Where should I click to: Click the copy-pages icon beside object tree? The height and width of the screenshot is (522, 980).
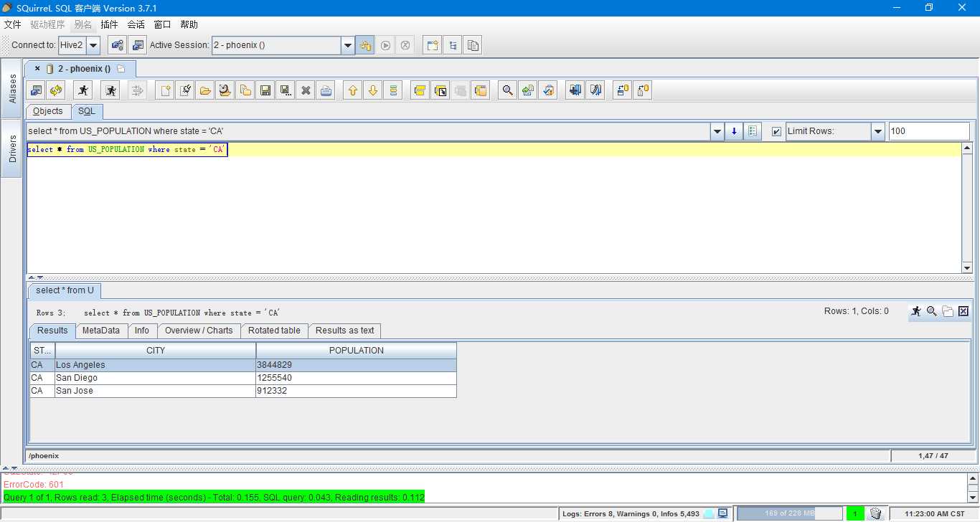tap(473, 45)
